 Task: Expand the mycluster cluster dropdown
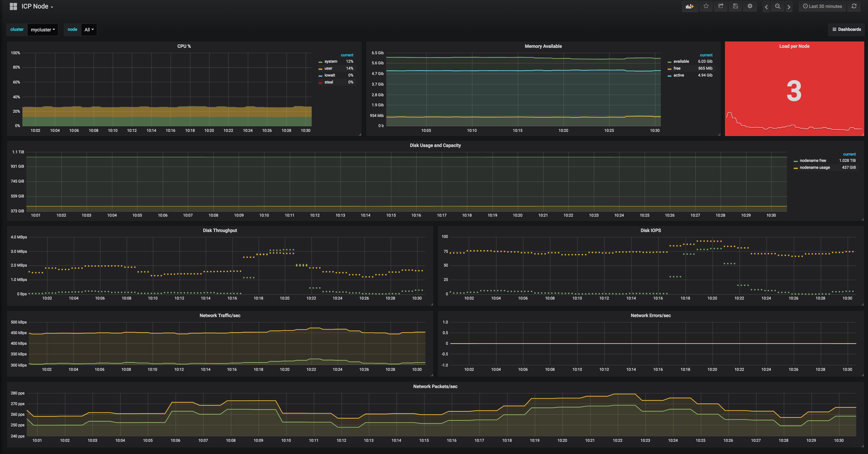click(x=43, y=30)
